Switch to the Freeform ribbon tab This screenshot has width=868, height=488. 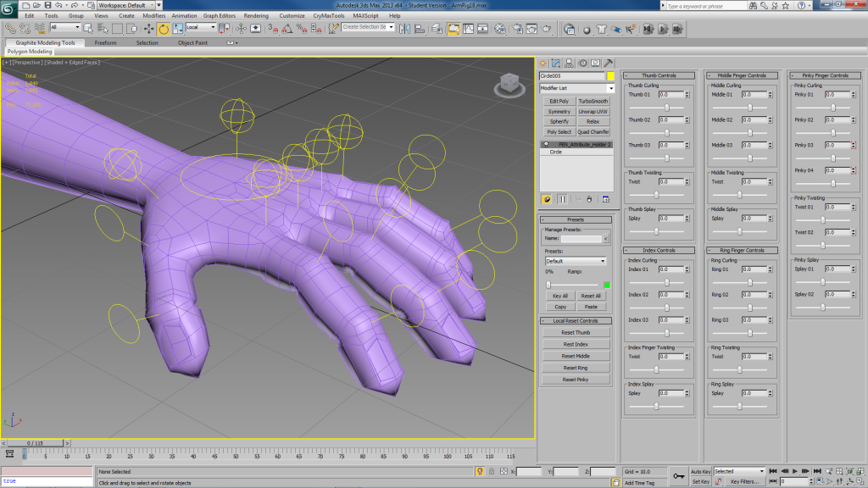[106, 42]
